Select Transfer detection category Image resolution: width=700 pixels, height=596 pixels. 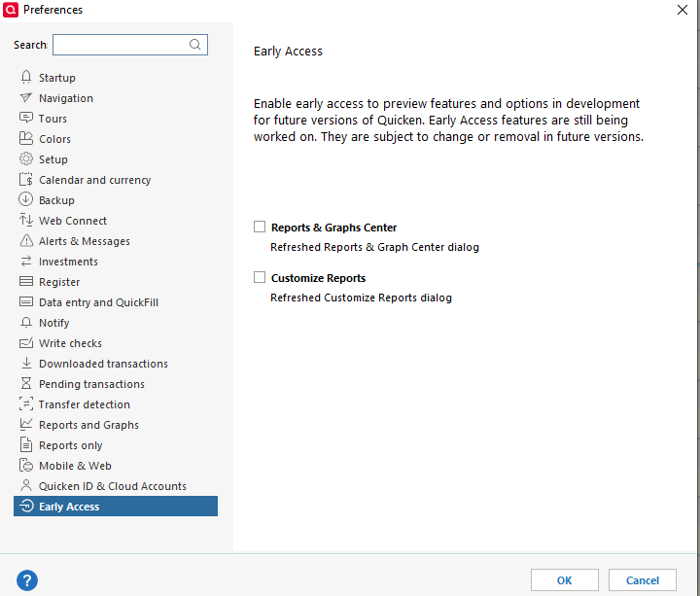85,404
